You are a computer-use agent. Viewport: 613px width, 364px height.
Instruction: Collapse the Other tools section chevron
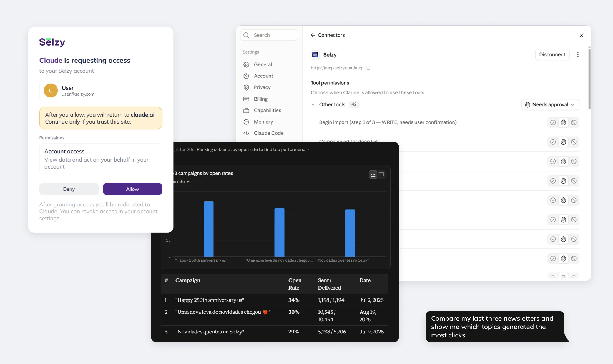[313, 105]
